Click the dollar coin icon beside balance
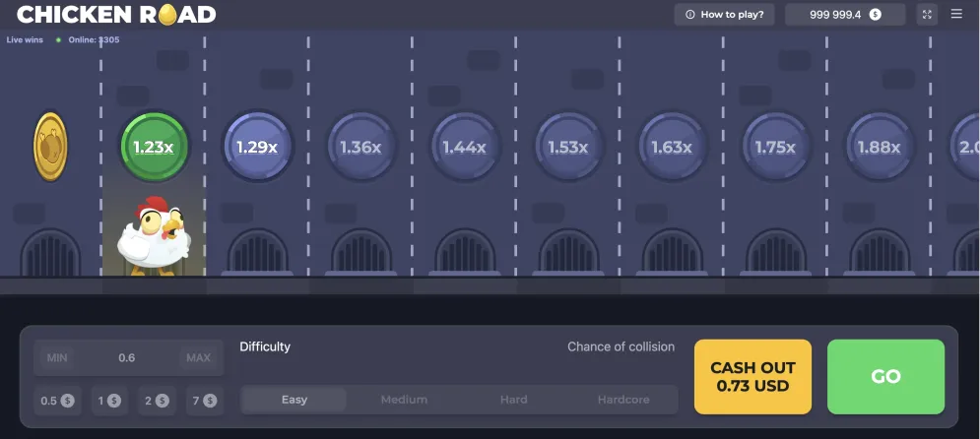This screenshot has height=439, width=980. 875,15
